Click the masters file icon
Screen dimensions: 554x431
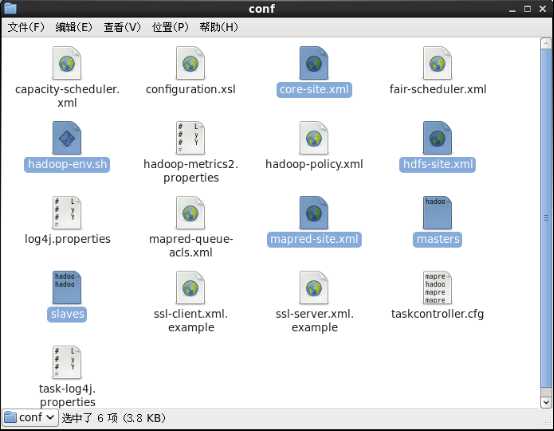pyautogui.click(x=437, y=213)
